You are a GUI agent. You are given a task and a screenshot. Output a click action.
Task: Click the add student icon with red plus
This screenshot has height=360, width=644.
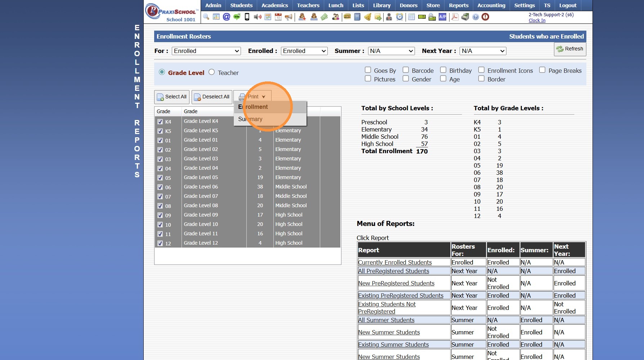coord(303,17)
